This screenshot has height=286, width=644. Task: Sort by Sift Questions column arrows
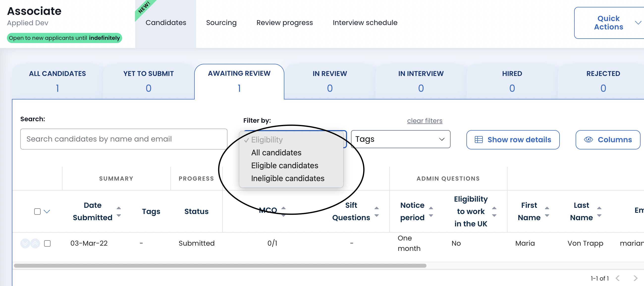point(376,212)
